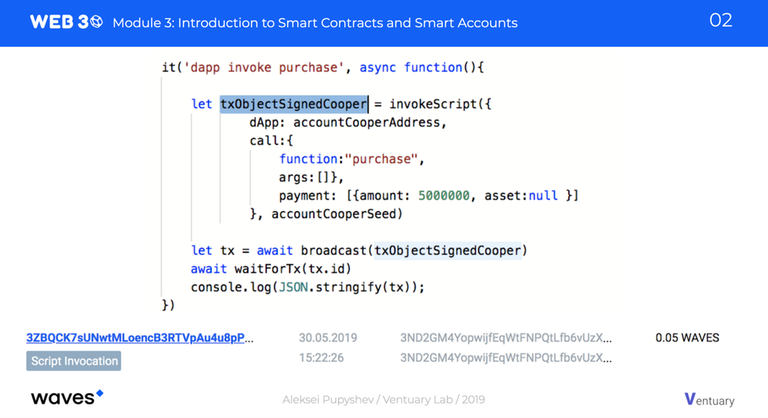The height and width of the screenshot is (418, 768).
Task: Click the asset:null value
Action: point(521,196)
